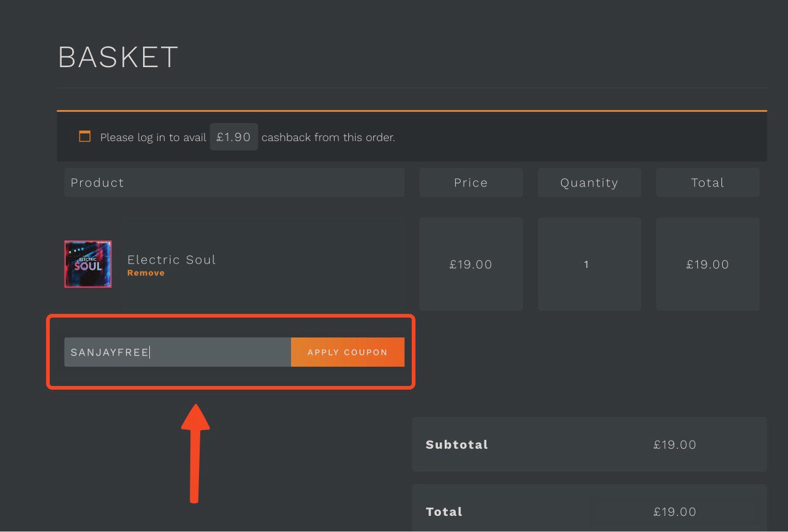The height and width of the screenshot is (532, 788).
Task: Click the BASKET page heading
Action: 118,58
